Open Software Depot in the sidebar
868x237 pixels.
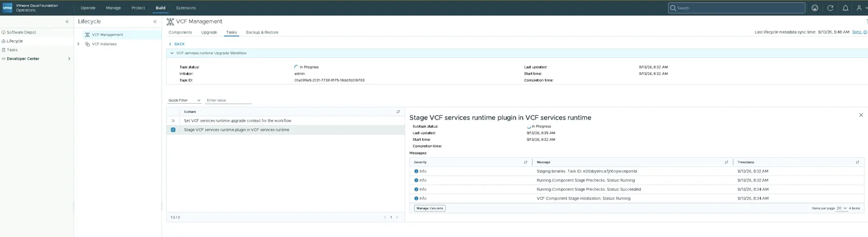tap(21, 33)
